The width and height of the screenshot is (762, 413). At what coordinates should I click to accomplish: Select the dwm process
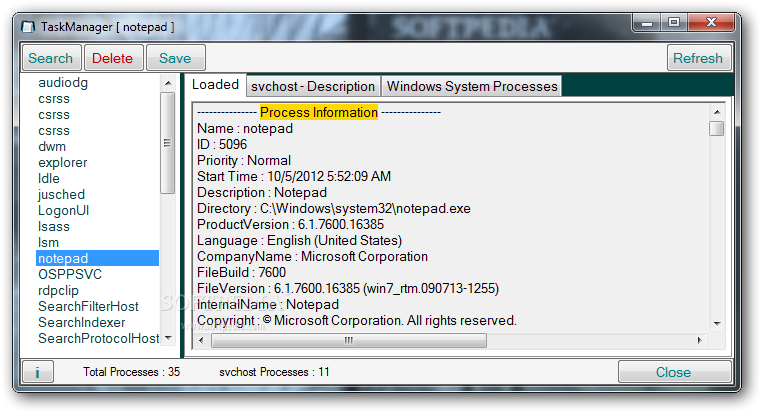[52, 147]
